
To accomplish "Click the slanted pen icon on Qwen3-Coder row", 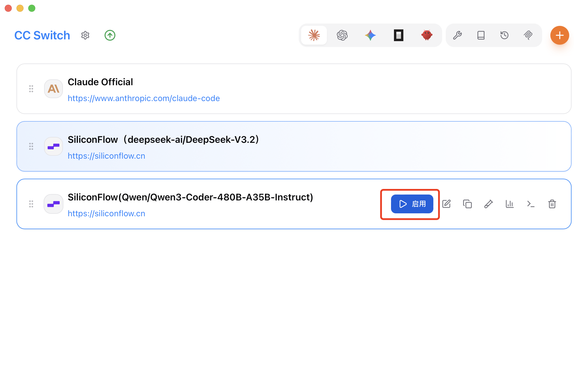I will [489, 204].
